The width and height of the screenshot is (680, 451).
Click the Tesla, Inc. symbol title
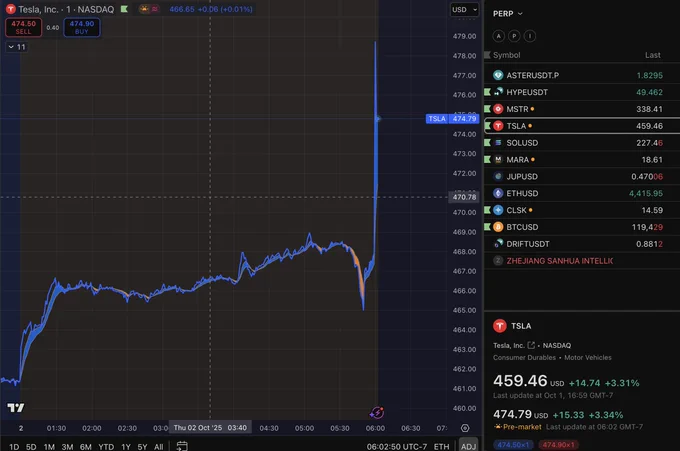[x=38, y=9]
